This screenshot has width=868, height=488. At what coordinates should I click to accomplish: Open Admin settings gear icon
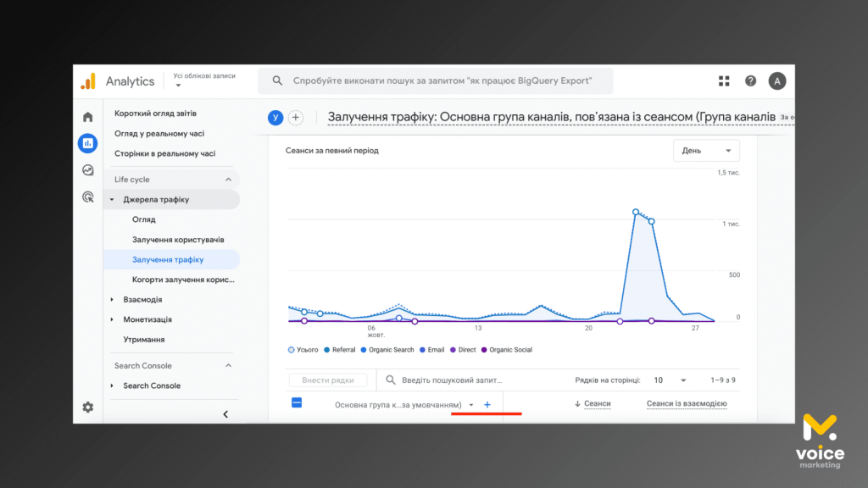(x=87, y=407)
